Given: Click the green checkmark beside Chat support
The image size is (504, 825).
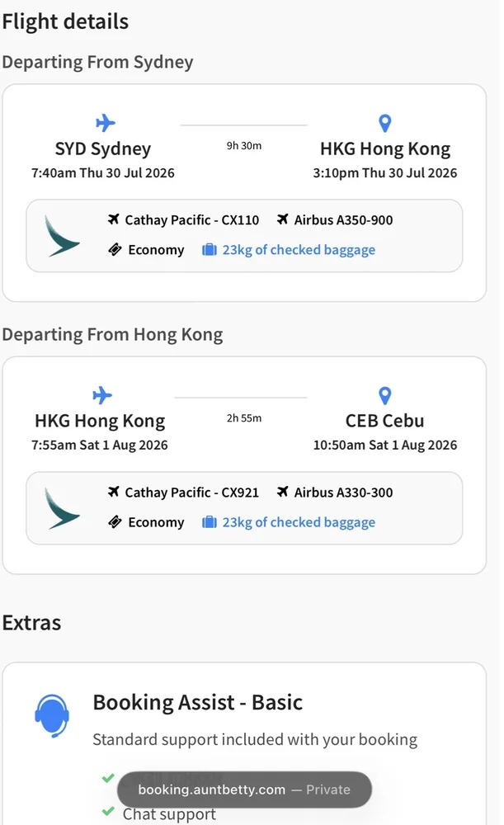Looking at the screenshot, I should [108, 811].
